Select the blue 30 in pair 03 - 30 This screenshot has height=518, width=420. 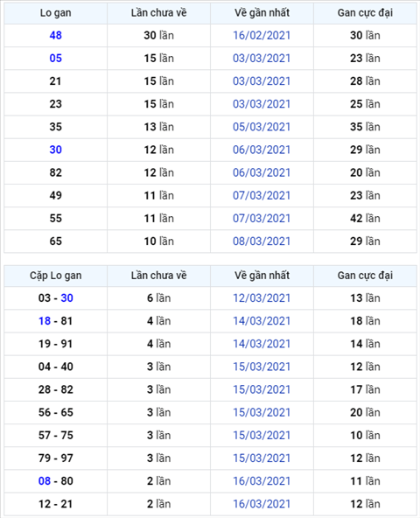click(x=66, y=298)
